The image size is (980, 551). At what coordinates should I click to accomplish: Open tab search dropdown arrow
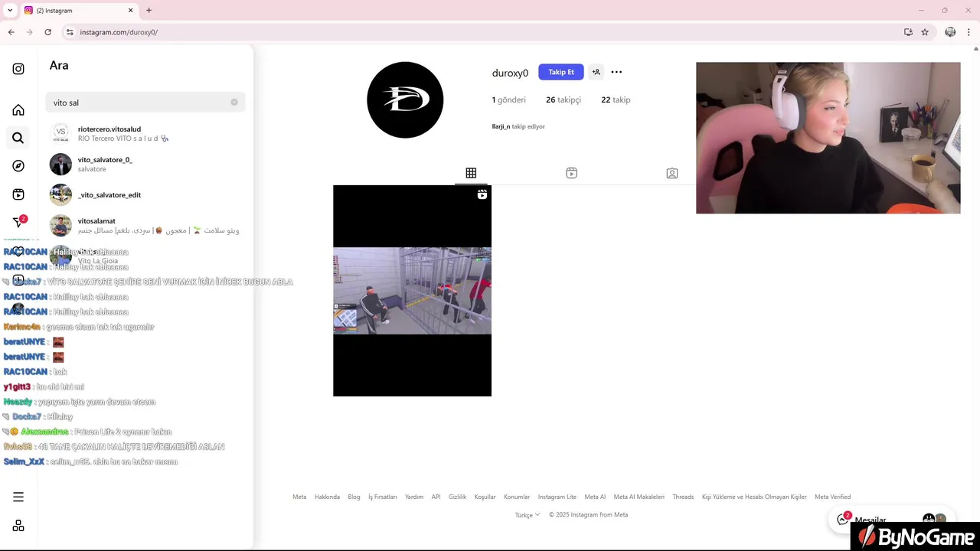[x=10, y=11]
